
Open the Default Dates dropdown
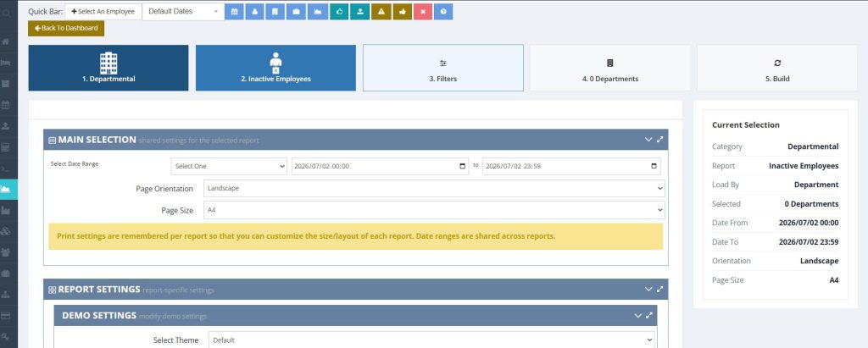point(183,12)
